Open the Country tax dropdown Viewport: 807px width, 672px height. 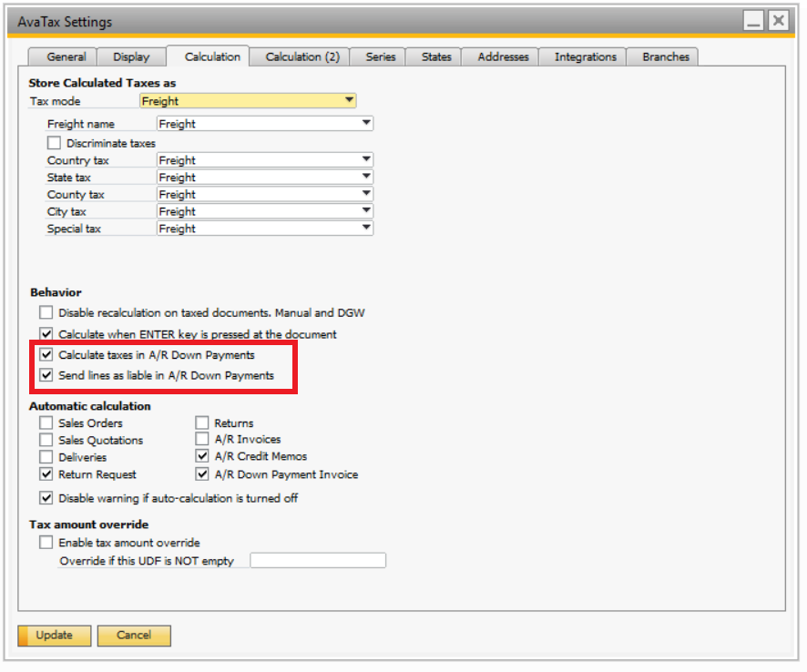264,160
